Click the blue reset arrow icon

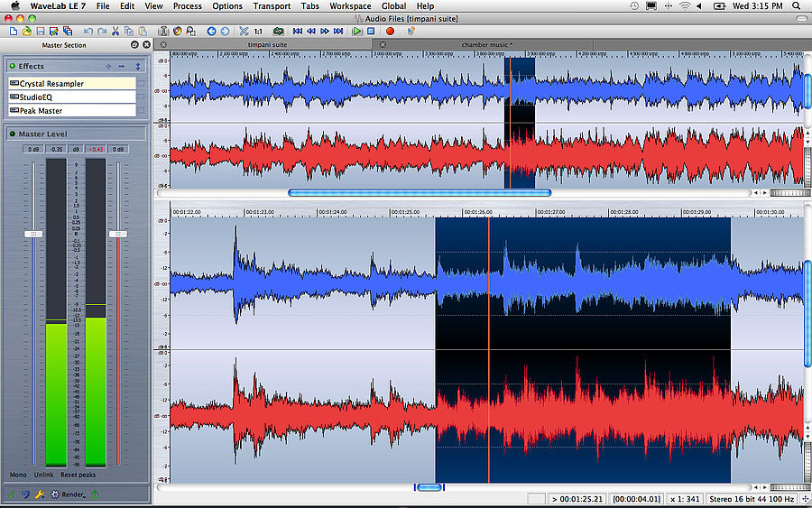pos(25,494)
